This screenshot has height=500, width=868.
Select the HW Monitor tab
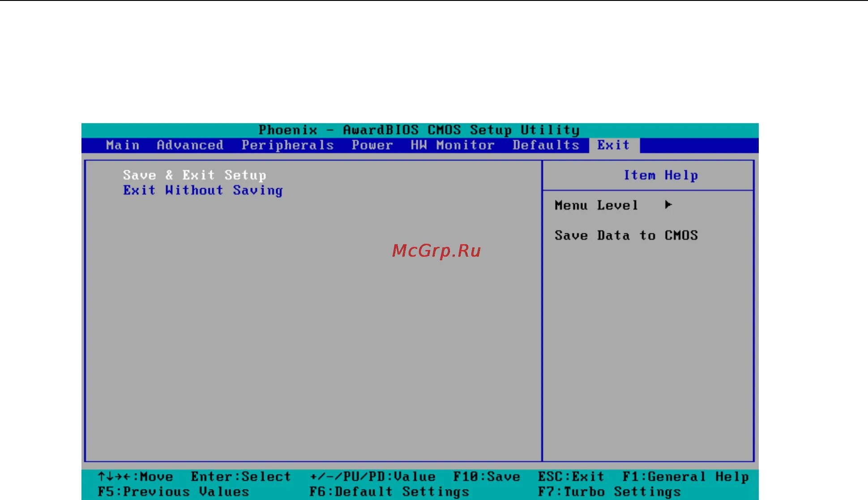tap(453, 145)
